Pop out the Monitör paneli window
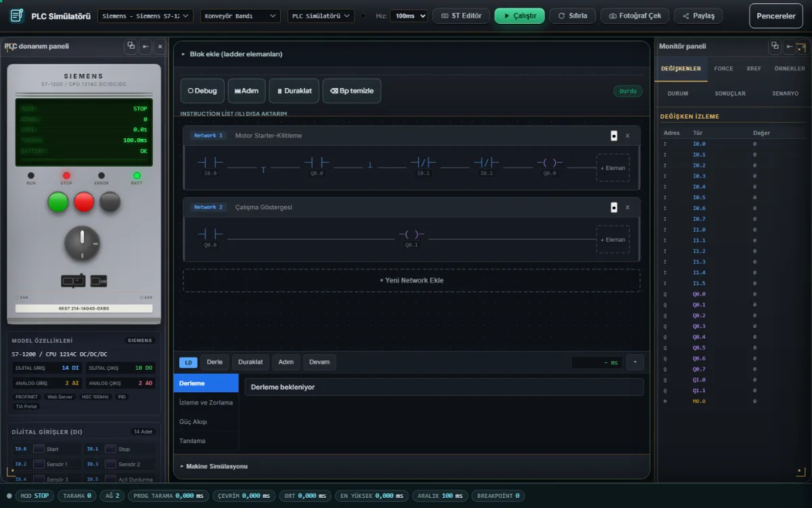Image resolution: width=812 pixels, height=508 pixels. pyautogui.click(x=775, y=46)
